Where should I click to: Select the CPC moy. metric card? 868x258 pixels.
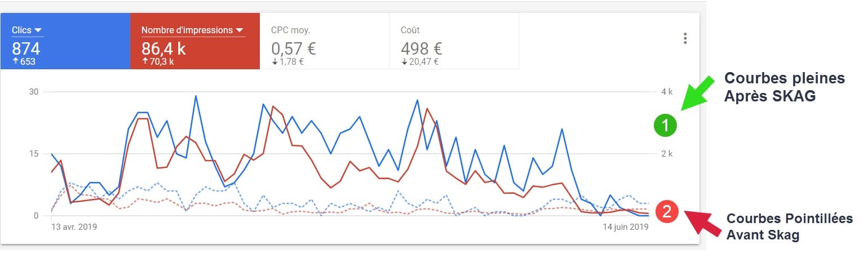325,42
